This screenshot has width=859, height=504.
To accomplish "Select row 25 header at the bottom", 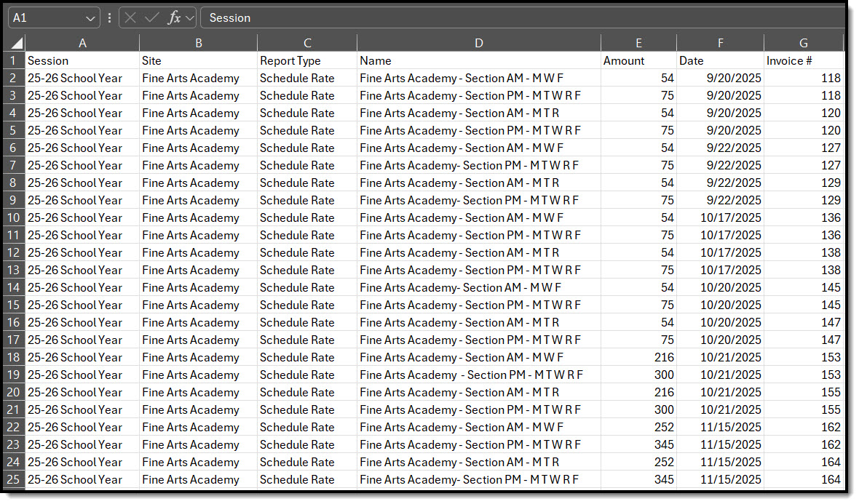I will [x=14, y=479].
